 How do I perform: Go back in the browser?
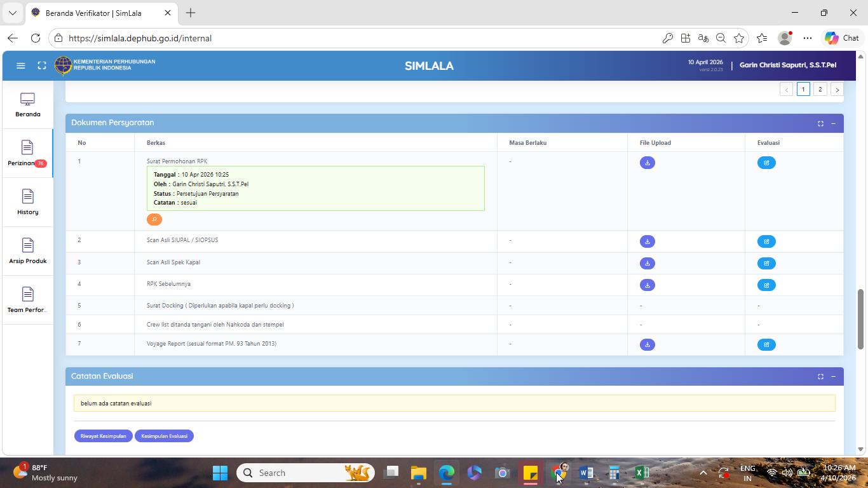pos(13,38)
